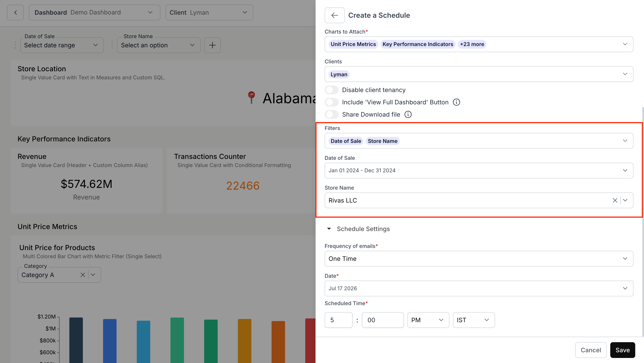Click the Store Location card title
Viewport: 644px width, 363px height.
pos(42,69)
